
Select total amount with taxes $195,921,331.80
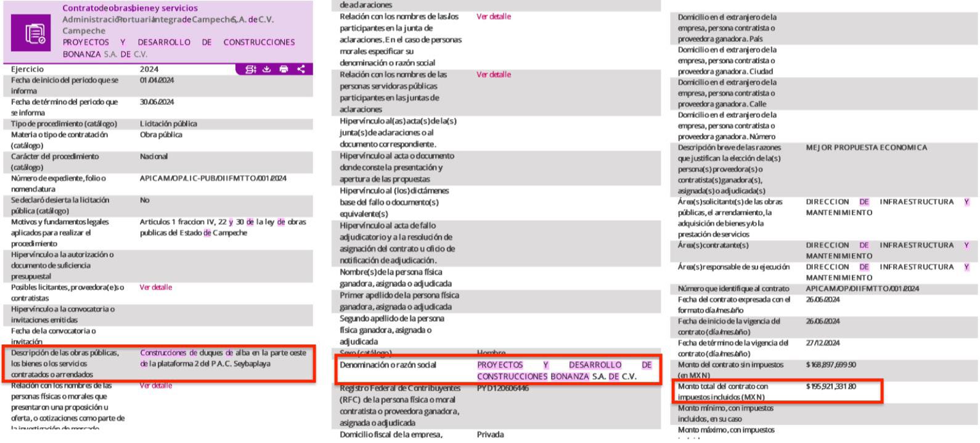[831, 386]
